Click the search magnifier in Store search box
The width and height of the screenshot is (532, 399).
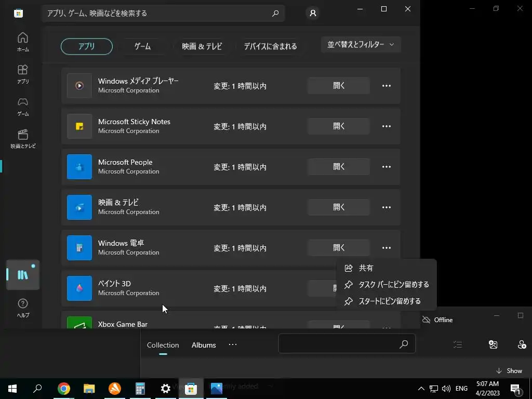(x=275, y=13)
